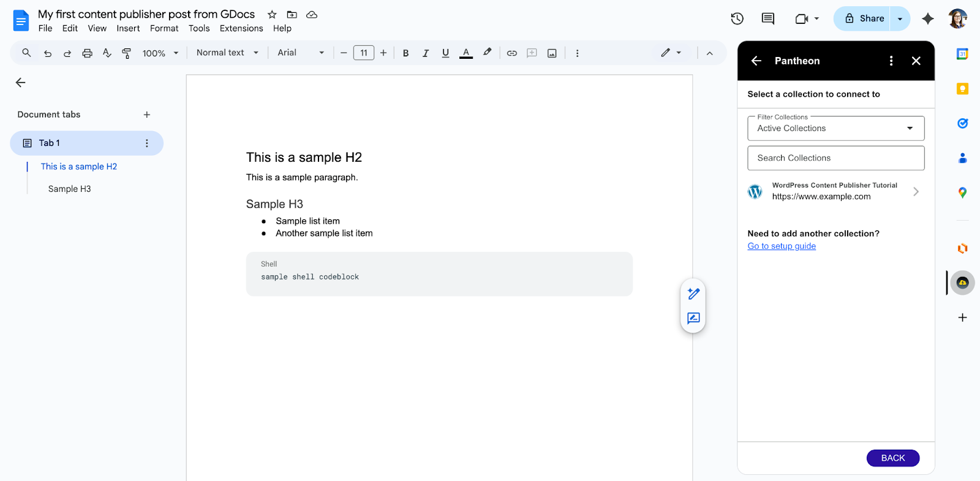Click the suggest edits floating button

coord(693,318)
